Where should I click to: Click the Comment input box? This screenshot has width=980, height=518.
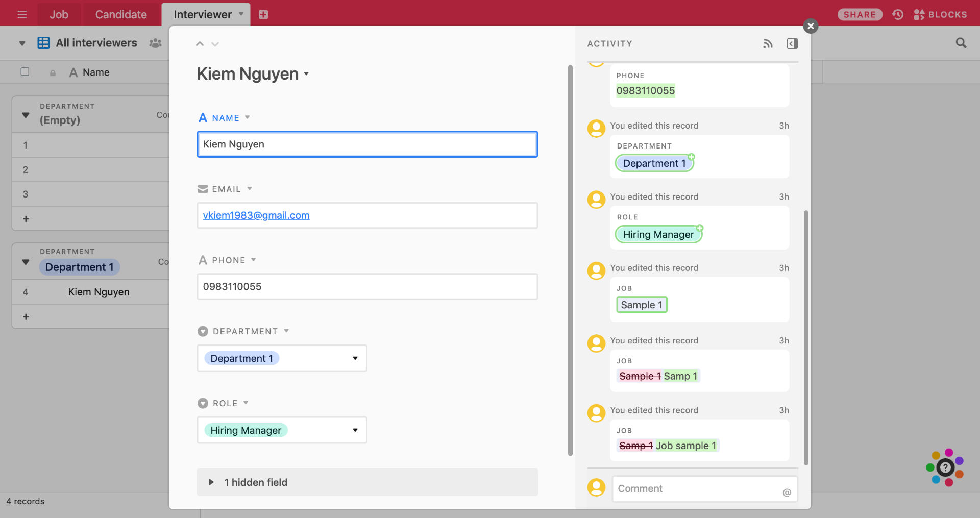coord(697,489)
